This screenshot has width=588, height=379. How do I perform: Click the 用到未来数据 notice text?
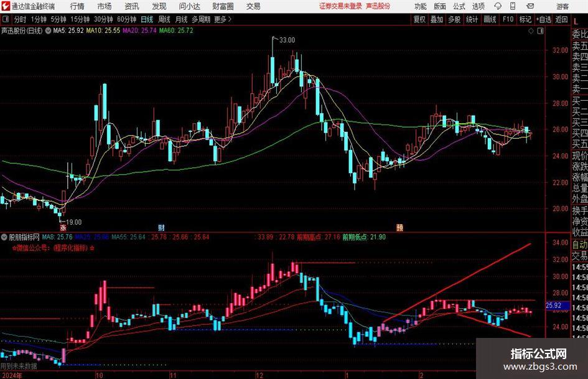pos(19,366)
